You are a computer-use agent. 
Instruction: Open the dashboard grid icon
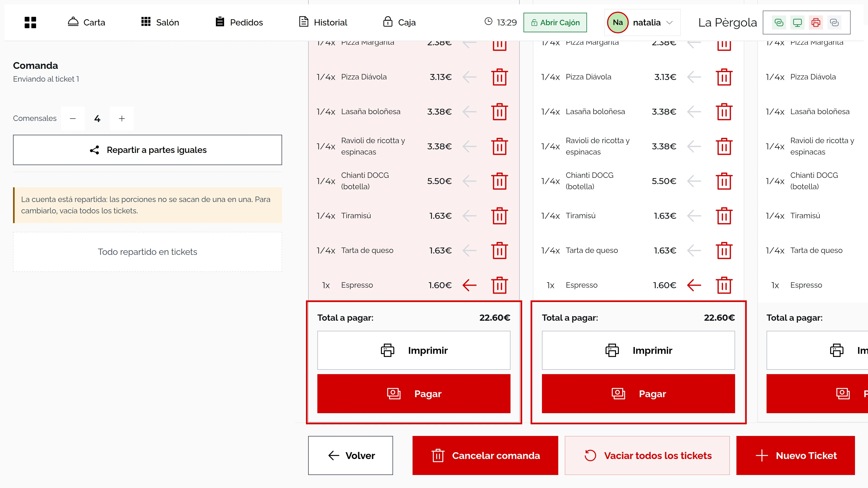click(x=30, y=22)
